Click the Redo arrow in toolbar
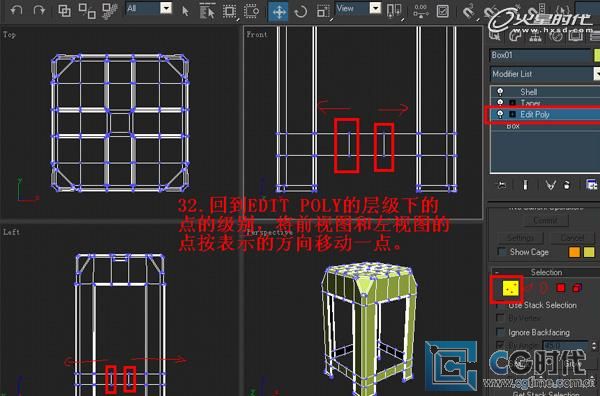Image resolution: width=600 pixels, height=396 pixels. pos(39,10)
